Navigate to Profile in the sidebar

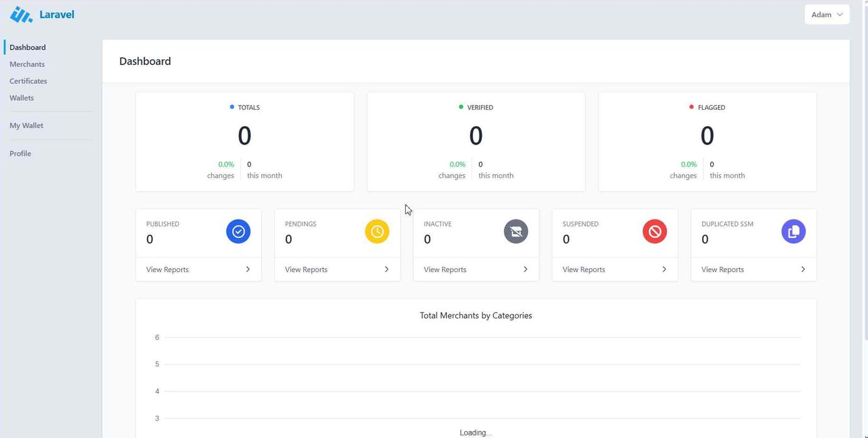[20, 153]
